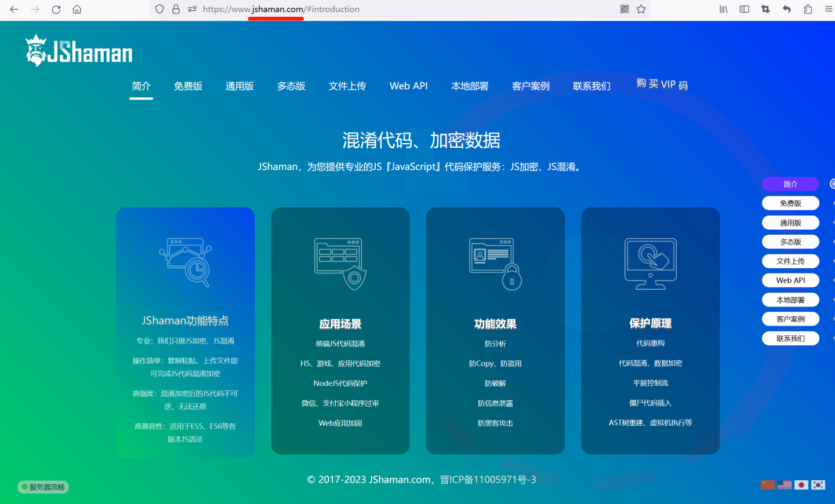This screenshot has height=504, width=835.
Task: Click the 通用版 pill in side navigation
Action: (790, 222)
